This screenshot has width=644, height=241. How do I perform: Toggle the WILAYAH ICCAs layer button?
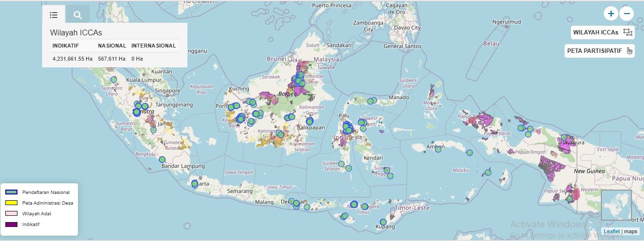(x=603, y=32)
